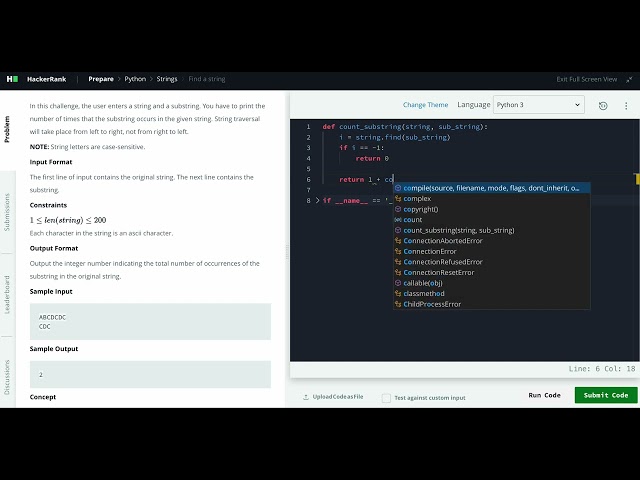
Task: Click Upload Code as File
Action: 338,397
